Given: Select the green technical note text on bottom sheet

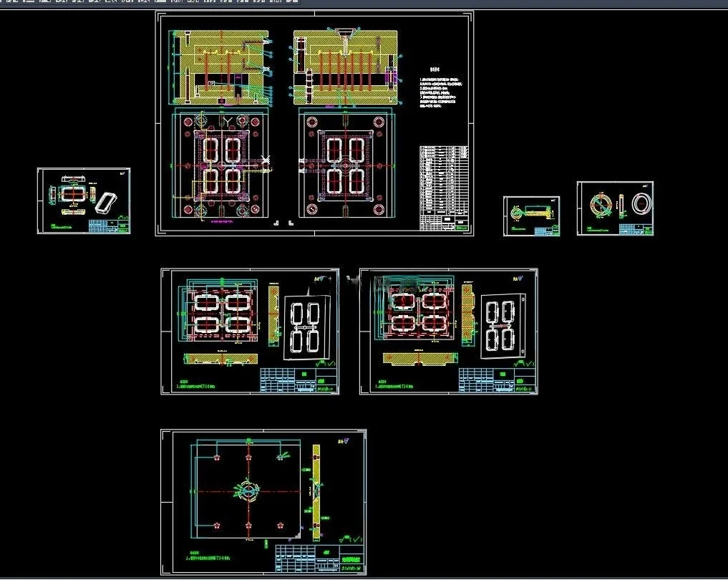Looking at the screenshot, I should [x=208, y=556].
